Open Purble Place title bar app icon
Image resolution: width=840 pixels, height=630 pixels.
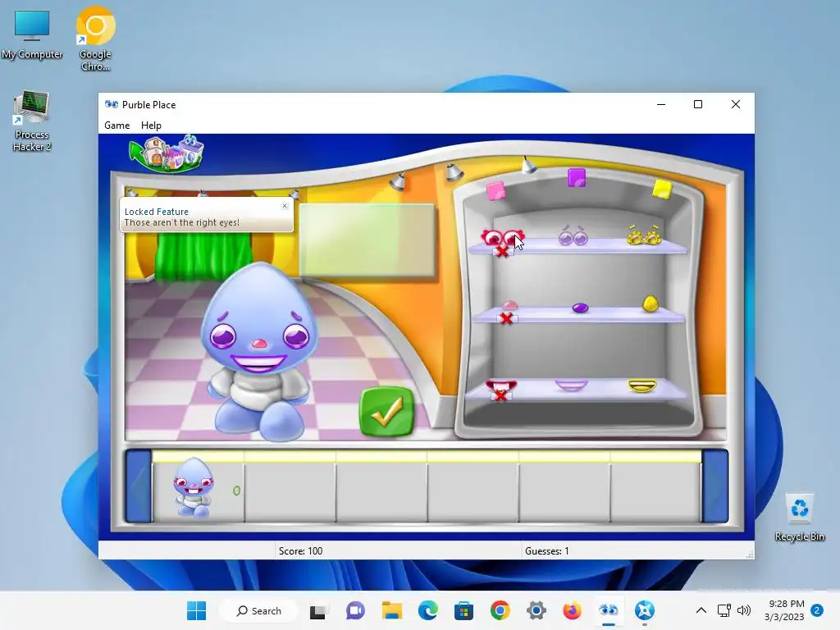111,104
